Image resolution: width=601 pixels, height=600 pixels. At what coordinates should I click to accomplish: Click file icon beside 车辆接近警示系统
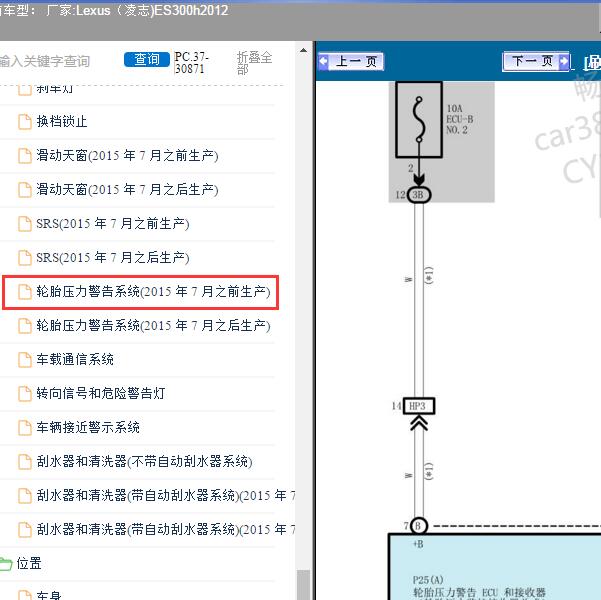point(25,427)
